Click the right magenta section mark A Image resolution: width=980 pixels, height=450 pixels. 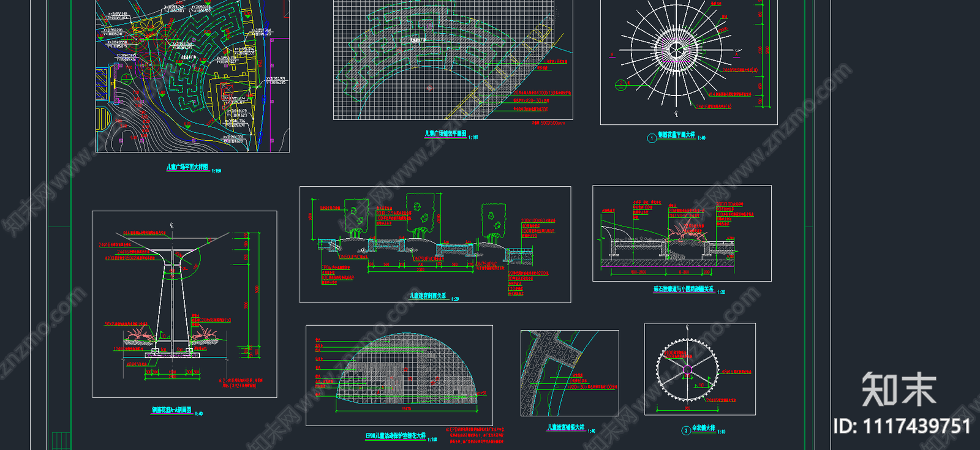click(736, 54)
